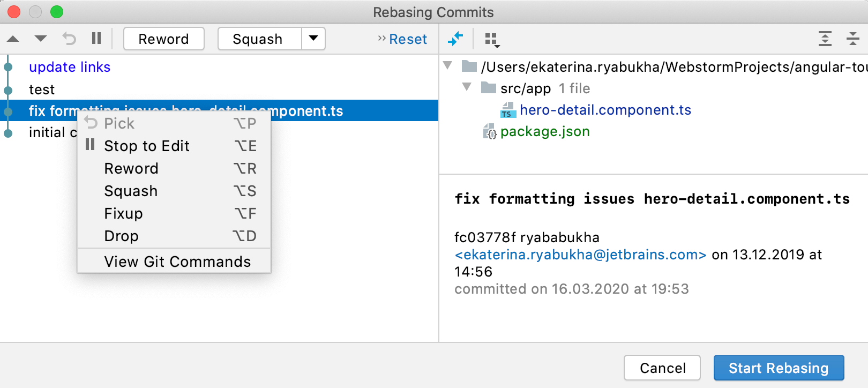This screenshot has width=868, height=388.
Task: Select the 'fix formatting issues' commit row
Action: click(219, 110)
